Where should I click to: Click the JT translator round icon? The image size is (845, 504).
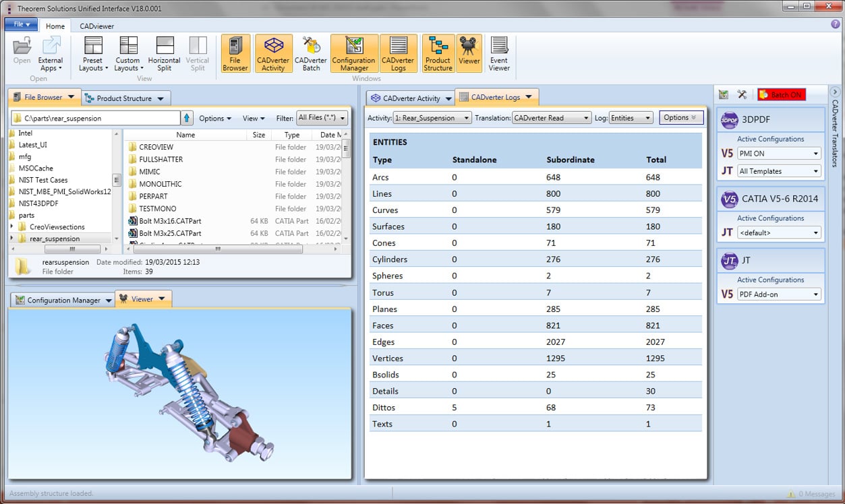click(729, 260)
